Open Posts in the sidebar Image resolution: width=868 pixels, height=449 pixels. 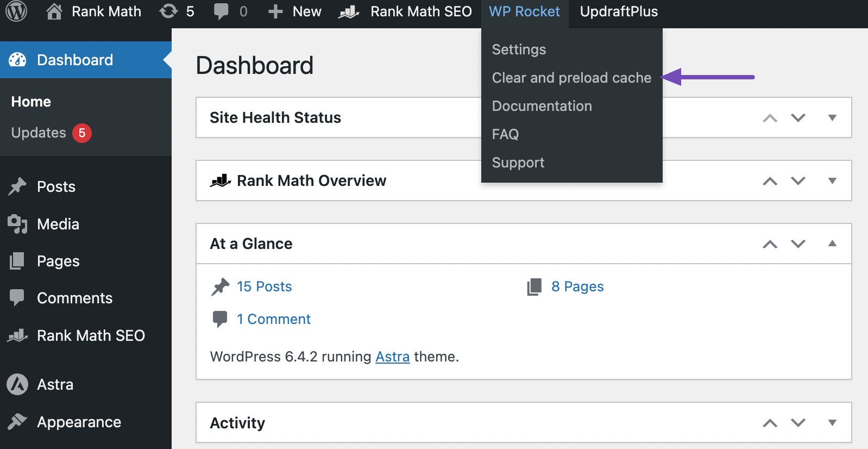click(56, 186)
